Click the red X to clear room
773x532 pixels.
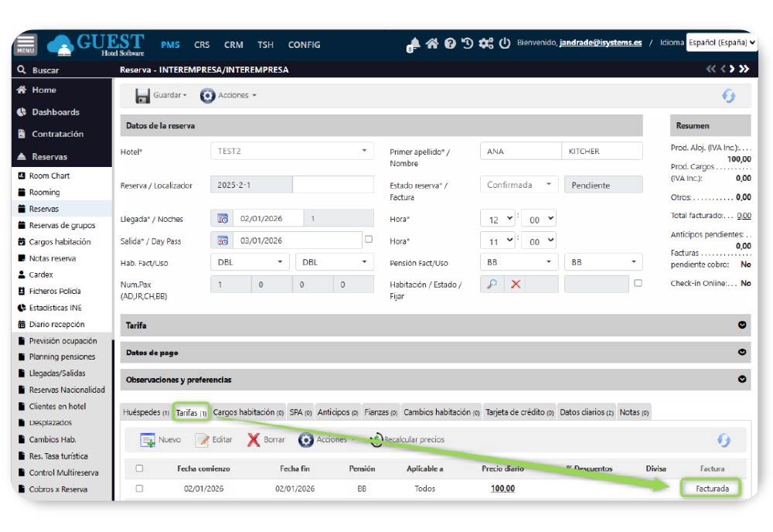coord(515,284)
